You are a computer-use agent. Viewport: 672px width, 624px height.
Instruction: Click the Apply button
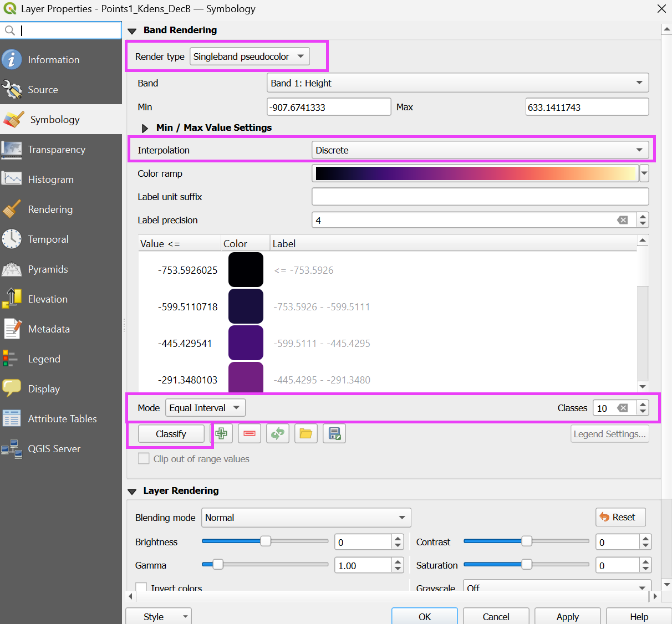pos(567,616)
